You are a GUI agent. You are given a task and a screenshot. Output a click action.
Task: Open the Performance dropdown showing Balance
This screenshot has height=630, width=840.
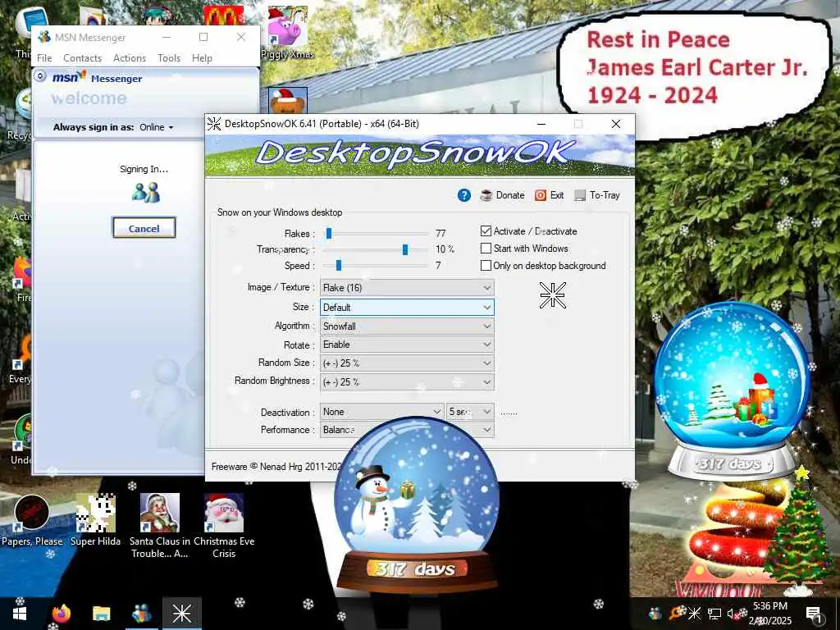(407, 430)
